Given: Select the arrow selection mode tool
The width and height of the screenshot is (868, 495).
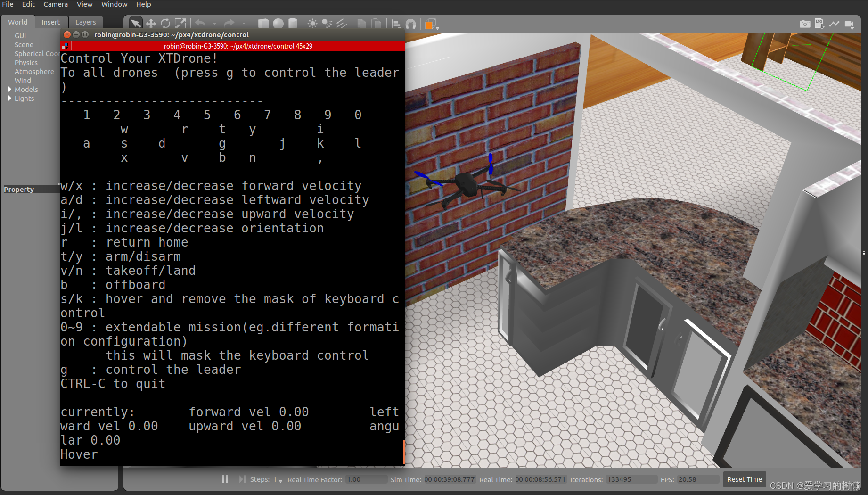Looking at the screenshot, I should pos(135,23).
